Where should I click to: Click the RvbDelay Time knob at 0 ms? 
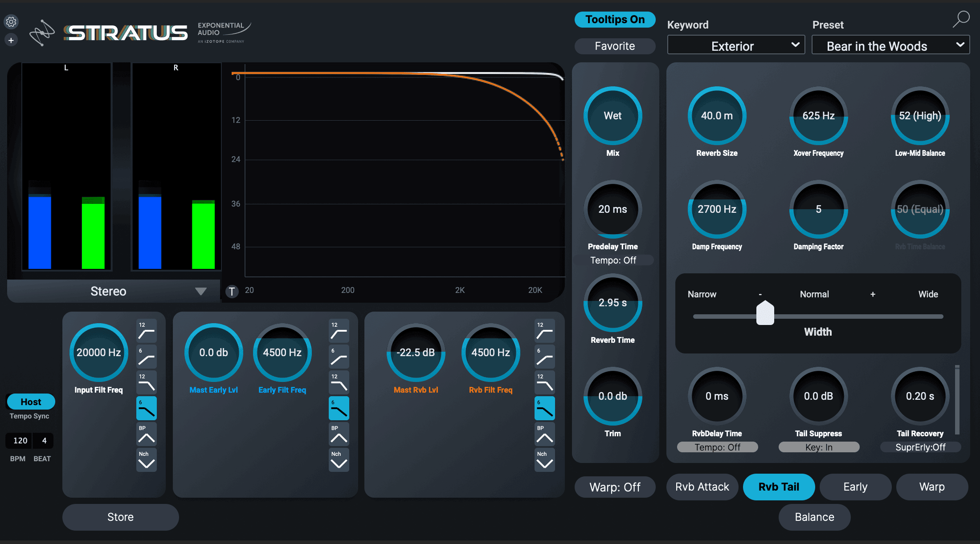coord(717,396)
